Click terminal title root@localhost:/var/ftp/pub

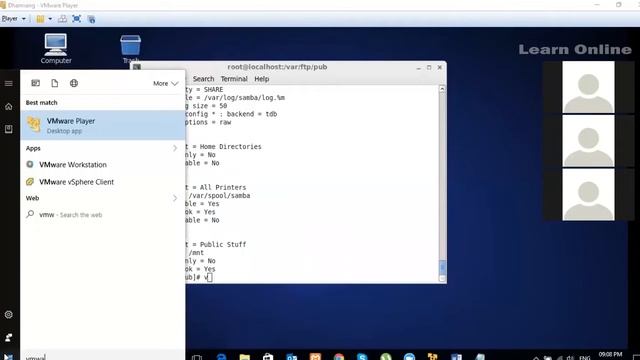coord(277,67)
